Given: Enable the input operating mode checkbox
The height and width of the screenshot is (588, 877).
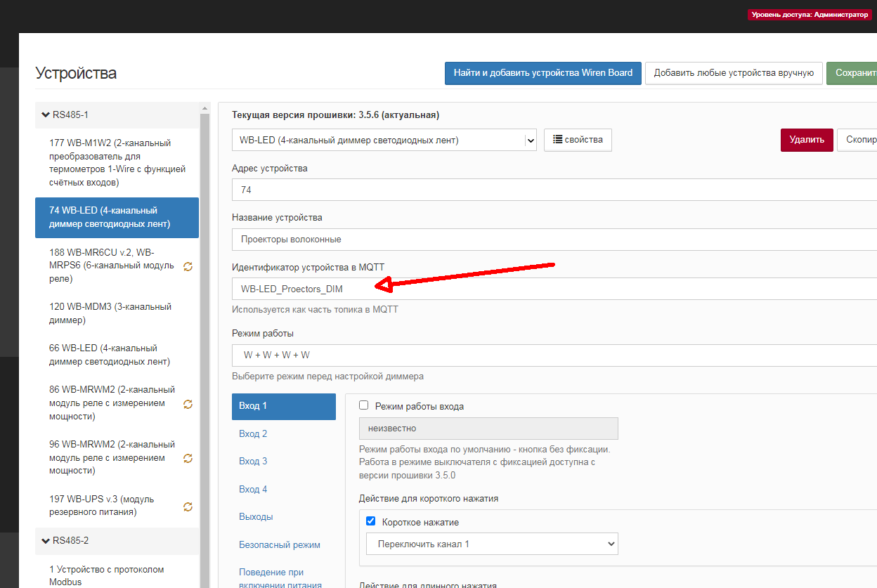Looking at the screenshot, I should coord(364,405).
